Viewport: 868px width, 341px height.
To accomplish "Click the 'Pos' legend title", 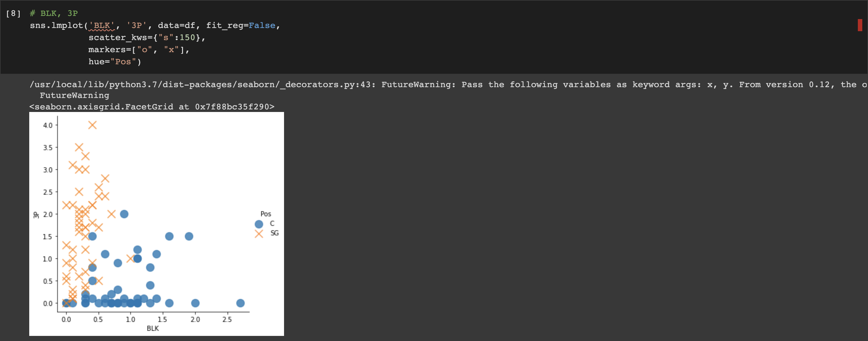I will coord(266,214).
